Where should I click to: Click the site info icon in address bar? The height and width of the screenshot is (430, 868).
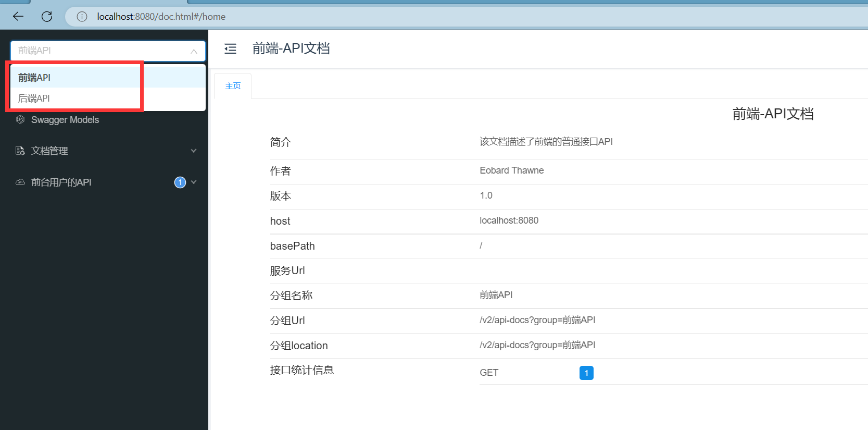82,17
